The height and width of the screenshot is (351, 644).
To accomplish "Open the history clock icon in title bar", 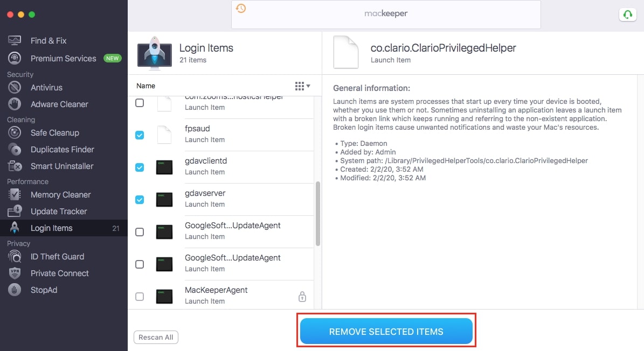I will (x=241, y=8).
